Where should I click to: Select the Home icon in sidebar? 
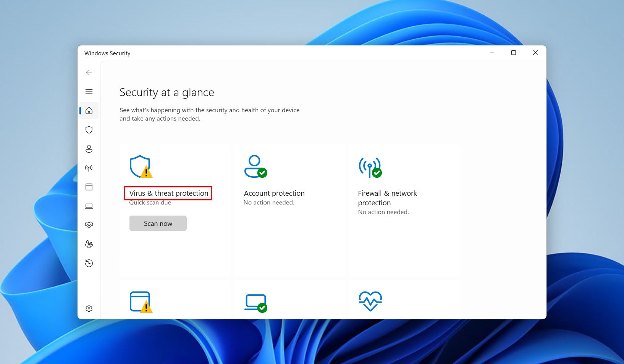(x=89, y=111)
